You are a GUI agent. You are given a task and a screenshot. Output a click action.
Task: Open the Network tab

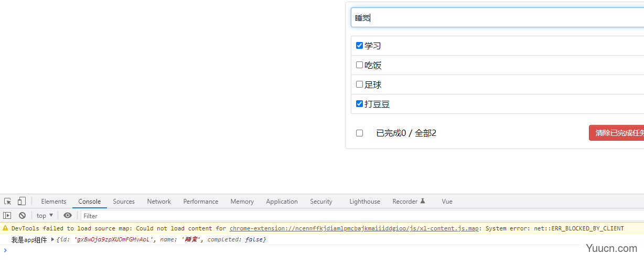pos(159,202)
